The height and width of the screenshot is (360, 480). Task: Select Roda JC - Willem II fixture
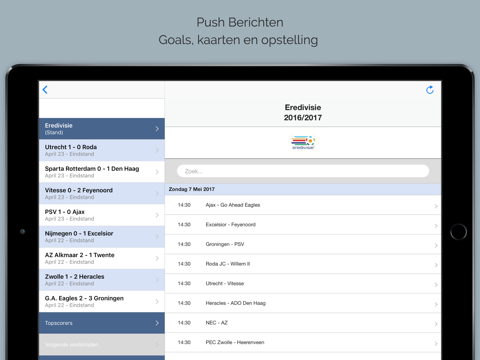tap(303, 264)
